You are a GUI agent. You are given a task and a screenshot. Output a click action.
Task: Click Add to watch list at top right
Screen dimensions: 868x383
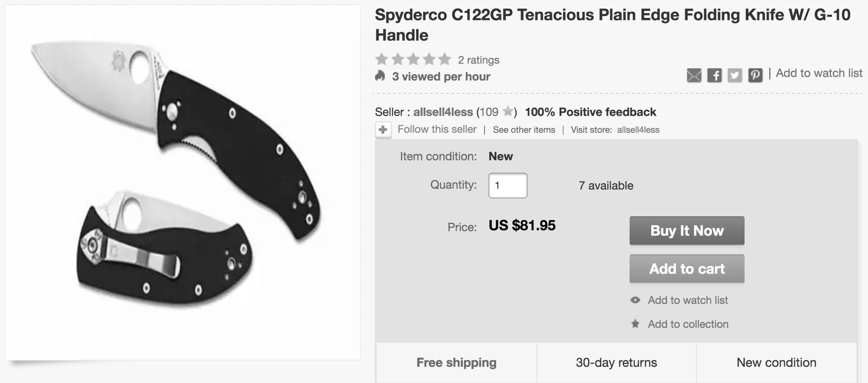819,73
